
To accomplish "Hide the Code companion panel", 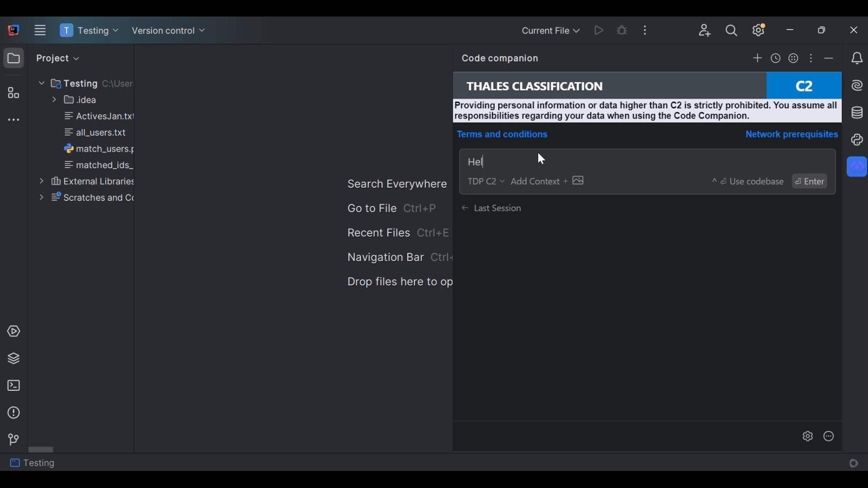I will [829, 58].
